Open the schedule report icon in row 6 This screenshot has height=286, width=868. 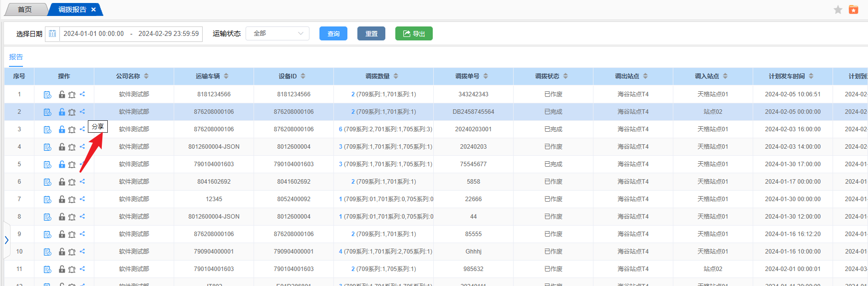point(47,182)
